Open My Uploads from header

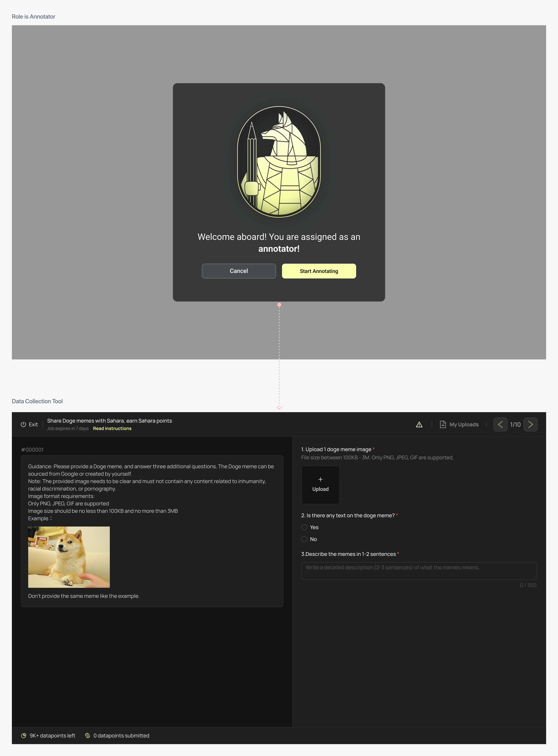coord(464,424)
